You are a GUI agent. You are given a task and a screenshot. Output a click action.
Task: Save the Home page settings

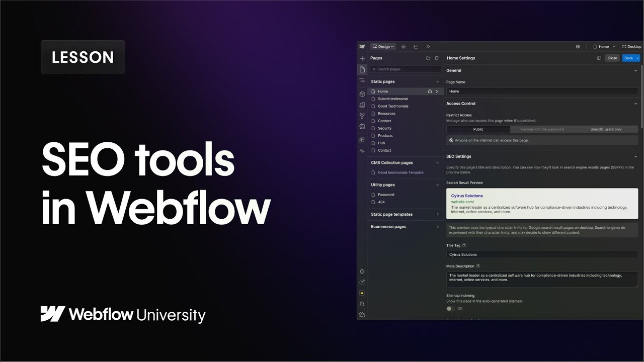[629, 58]
